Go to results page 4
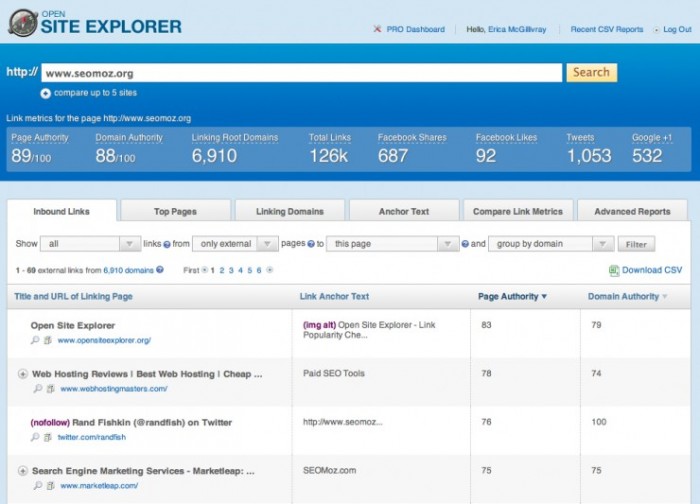The width and height of the screenshot is (700, 504). (x=240, y=270)
